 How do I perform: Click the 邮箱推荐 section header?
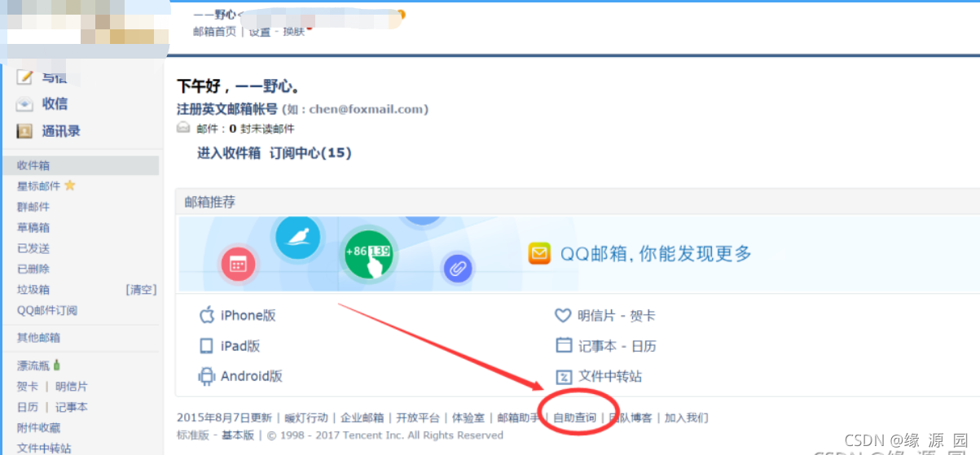209,202
